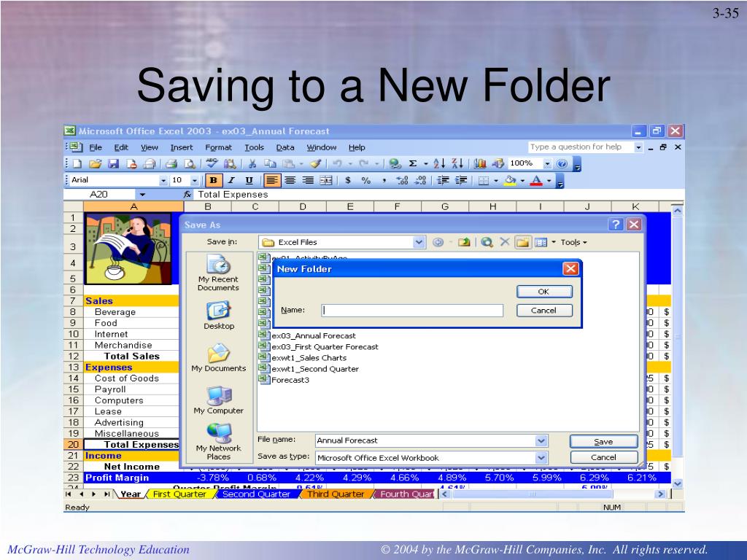Go to Desktop in the places bar
This screenshot has height=560, width=747.
tap(219, 316)
